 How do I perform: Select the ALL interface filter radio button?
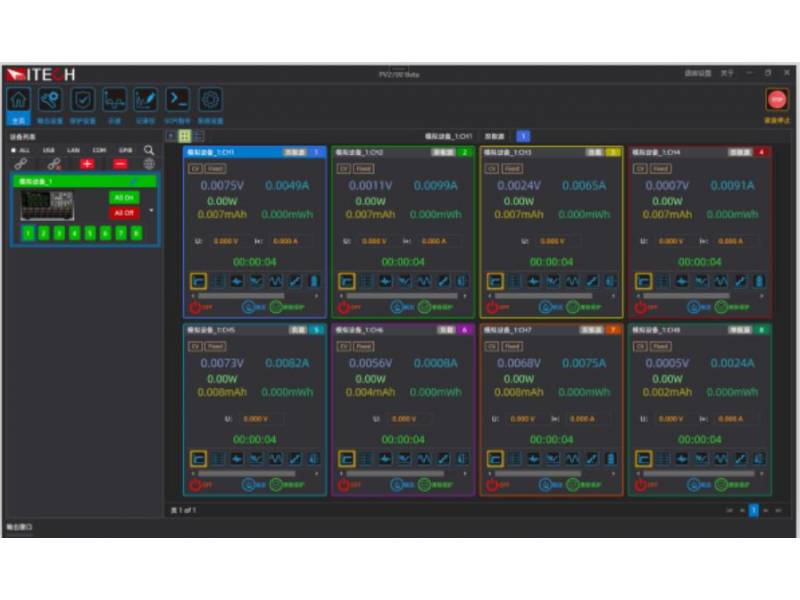(14, 150)
